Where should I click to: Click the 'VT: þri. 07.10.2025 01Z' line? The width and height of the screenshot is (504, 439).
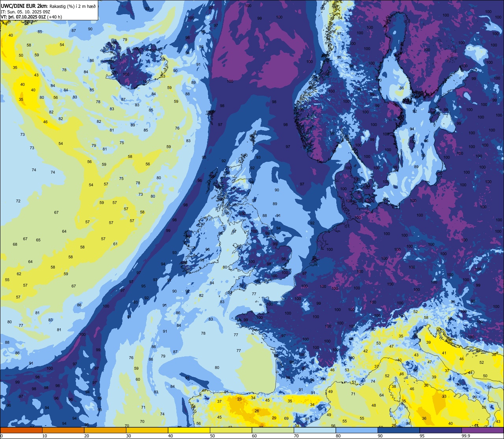click(x=23, y=17)
